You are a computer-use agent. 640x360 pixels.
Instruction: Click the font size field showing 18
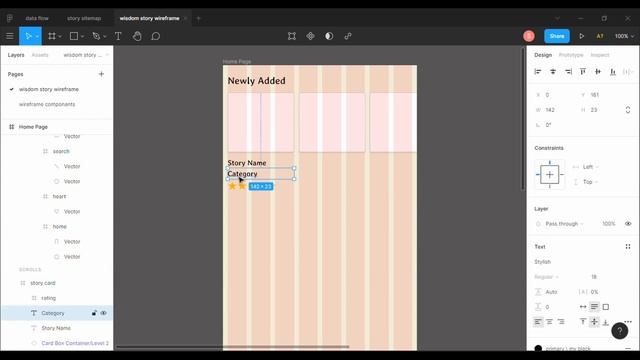click(x=594, y=277)
